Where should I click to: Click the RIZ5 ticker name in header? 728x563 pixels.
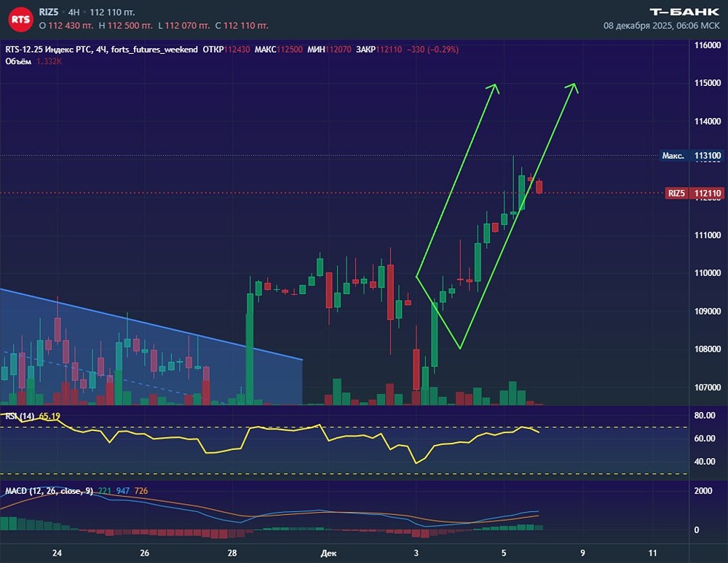(x=48, y=12)
